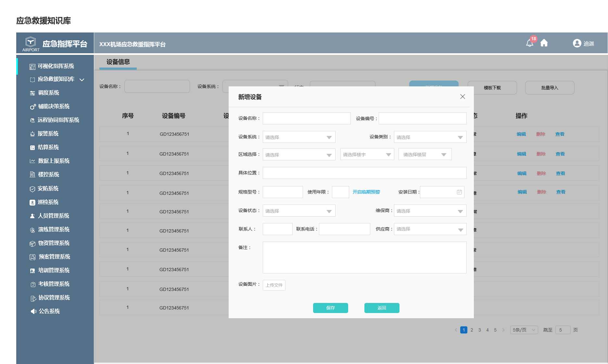Select the 远程协同指挥系统 sidebar icon
The image size is (608, 364).
(32, 120)
